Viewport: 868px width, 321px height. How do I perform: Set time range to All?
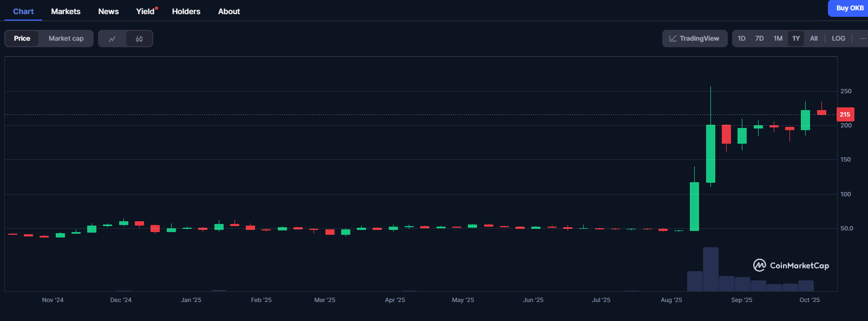point(814,38)
